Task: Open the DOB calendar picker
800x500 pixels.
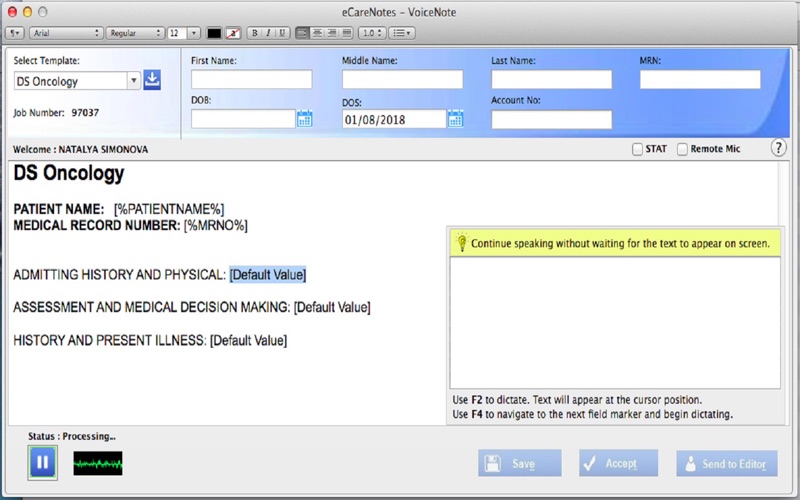Action: pos(305,118)
